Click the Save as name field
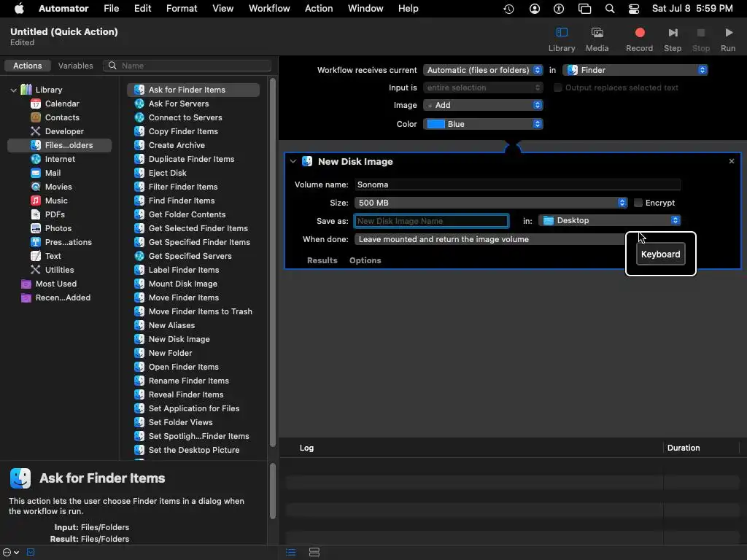This screenshot has height=560, width=747. click(x=431, y=221)
